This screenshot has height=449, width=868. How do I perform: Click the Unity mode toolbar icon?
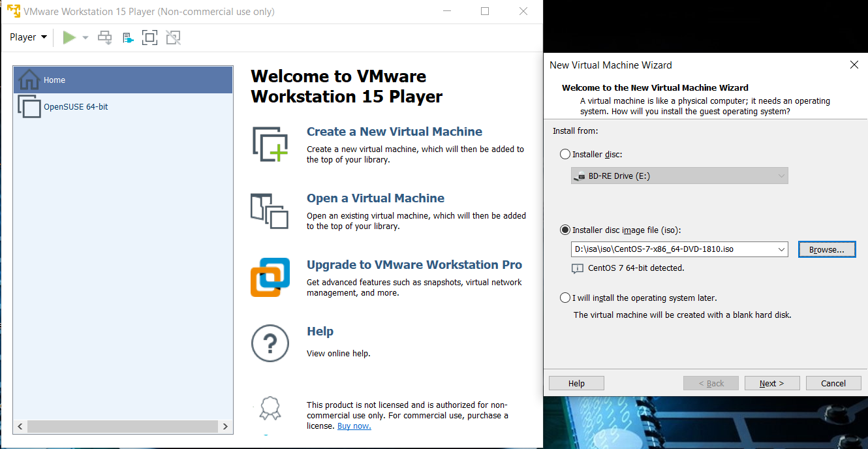173,38
